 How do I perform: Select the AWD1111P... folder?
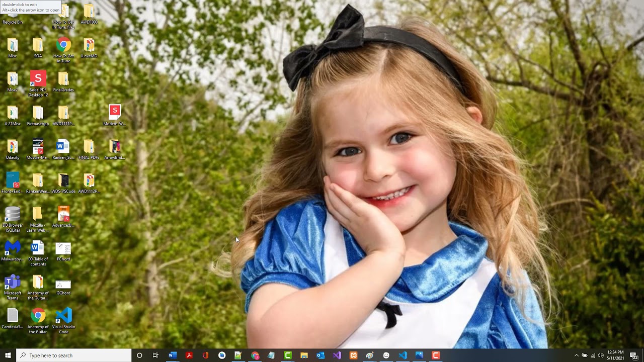pyautogui.click(x=63, y=116)
